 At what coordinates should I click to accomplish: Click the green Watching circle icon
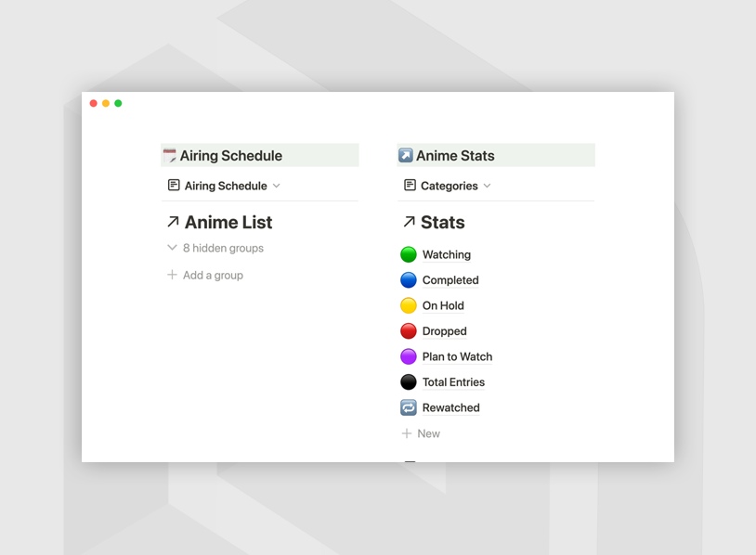coord(409,254)
